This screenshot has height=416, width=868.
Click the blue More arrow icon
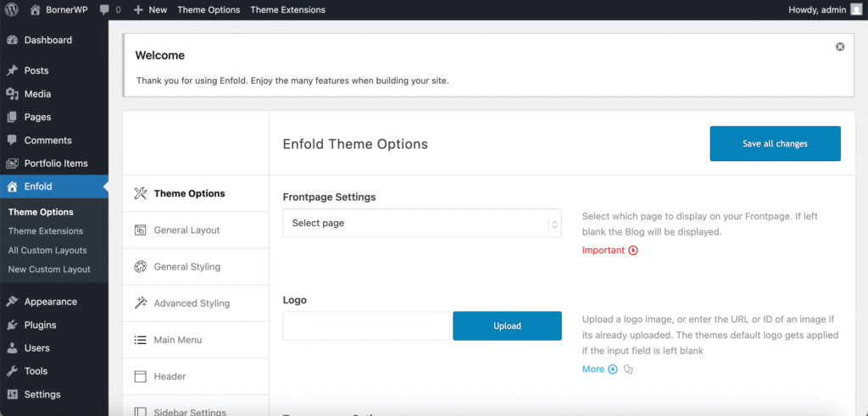pos(613,369)
